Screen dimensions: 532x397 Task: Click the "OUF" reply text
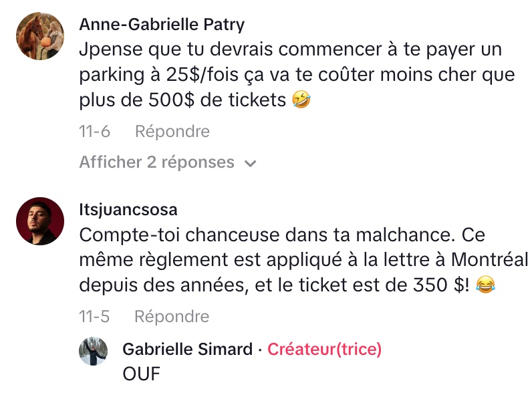tap(142, 374)
